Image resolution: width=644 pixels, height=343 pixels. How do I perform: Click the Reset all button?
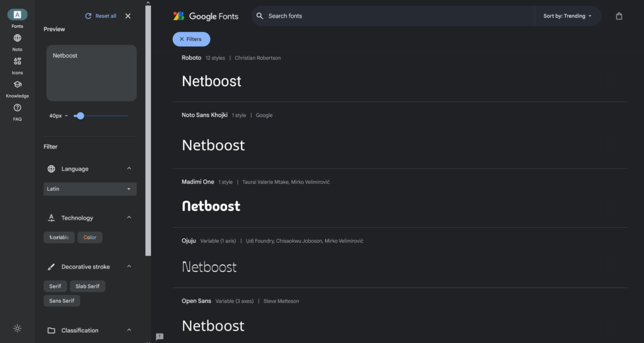pos(101,16)
